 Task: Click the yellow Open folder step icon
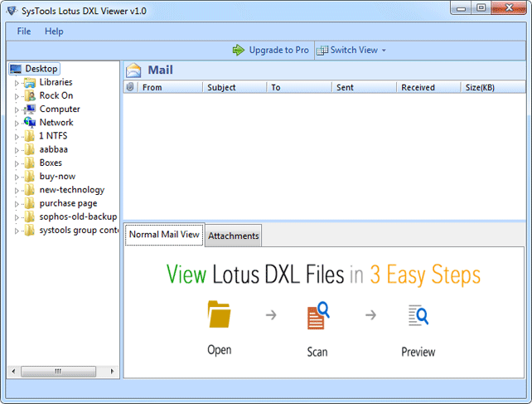(219, 314)
